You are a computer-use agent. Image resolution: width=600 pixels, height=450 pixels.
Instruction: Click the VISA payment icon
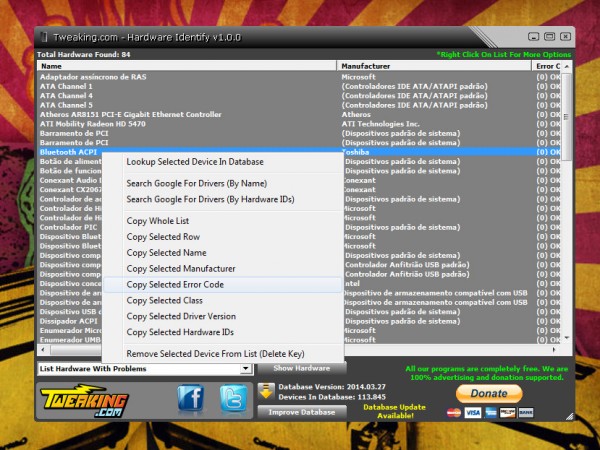pos(473,412)
